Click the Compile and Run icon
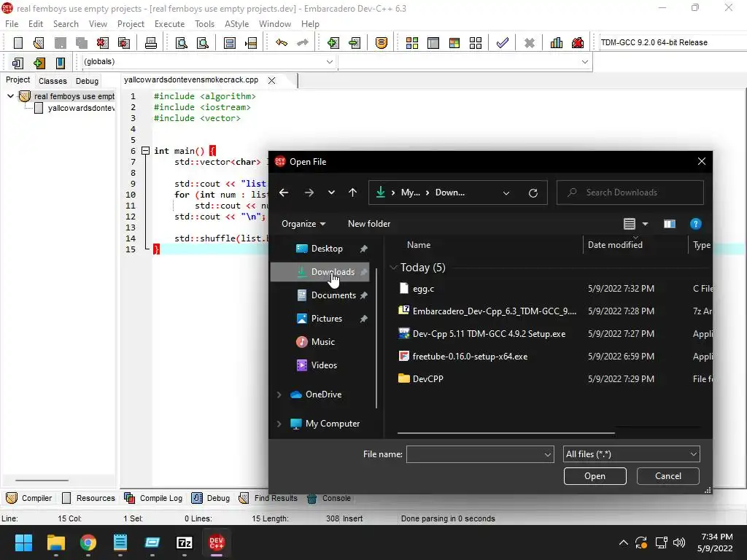Image resolution: width=747 pixels, height=560 pixels. [x=454, y=43]
